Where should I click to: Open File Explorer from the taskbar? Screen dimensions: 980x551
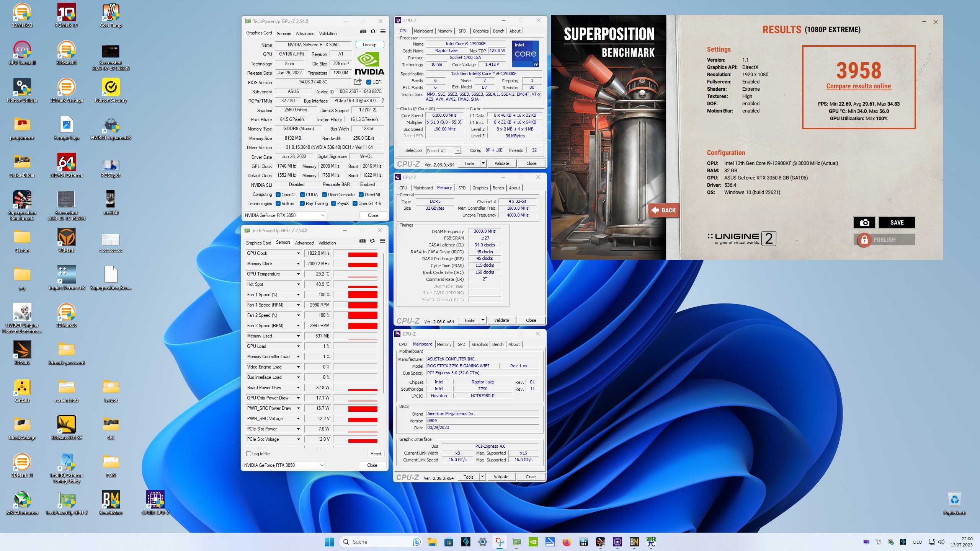pyautogui.click(x=432, y=542)
